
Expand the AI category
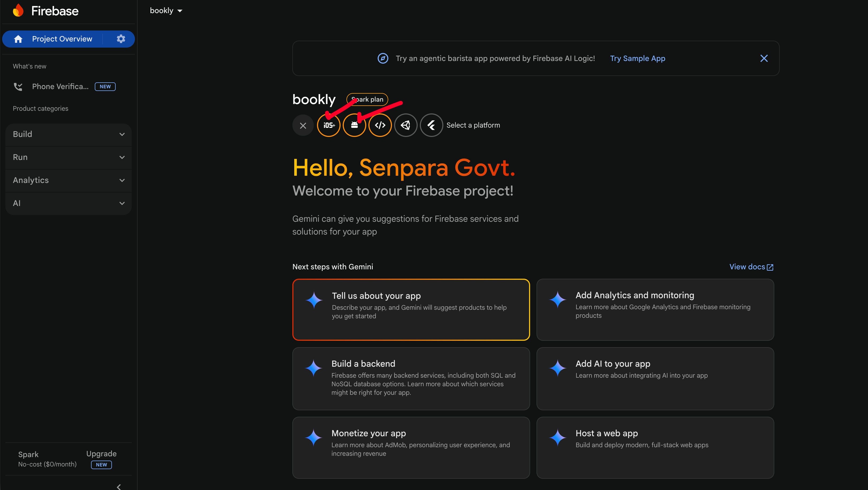click(68, 203)
